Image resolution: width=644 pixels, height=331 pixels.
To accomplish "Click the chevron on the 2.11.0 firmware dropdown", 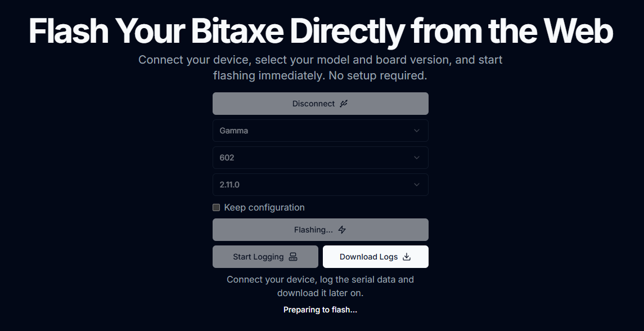I will pyautogui.click(x=417, y=185).
